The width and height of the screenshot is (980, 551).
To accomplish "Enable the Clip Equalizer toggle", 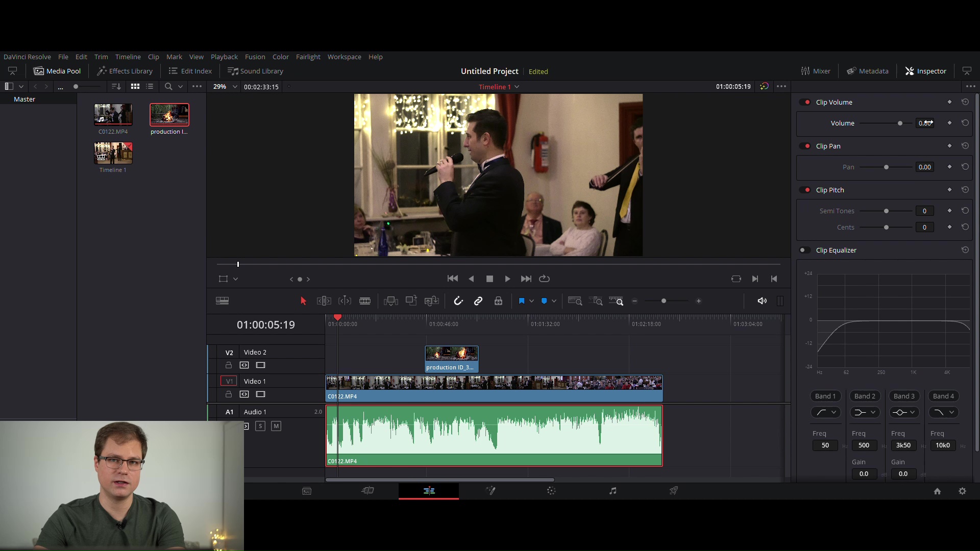I will click(804, 250).
